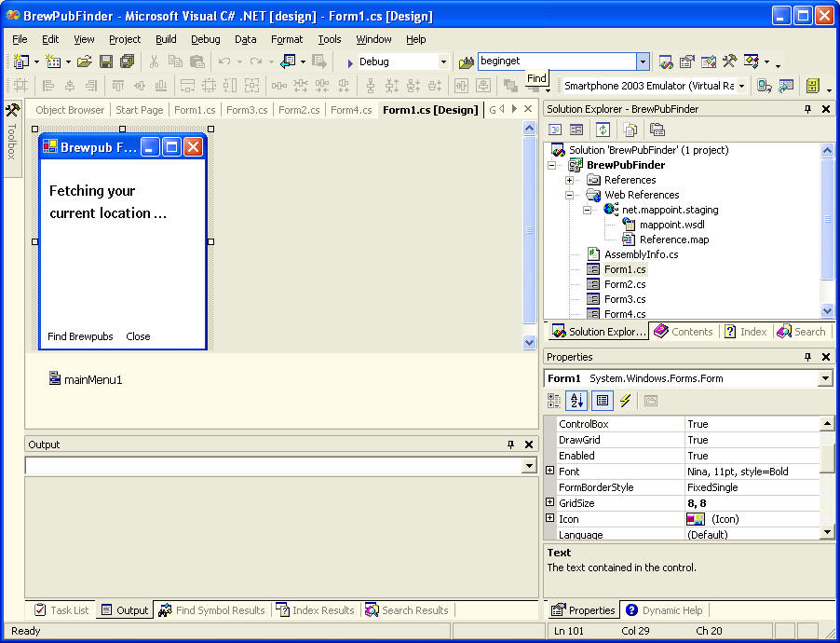Open the Toolbox side tab
Image resolution: width=840 pixels, height=643 pixels.
(x=12, y=138)
